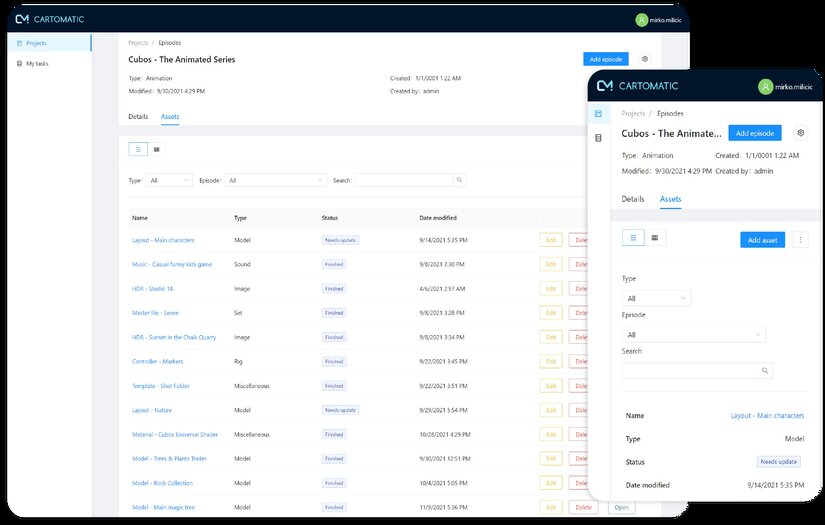Switch to card view in desktop assets
825x525 pixels.
click(x=157, y=149)
